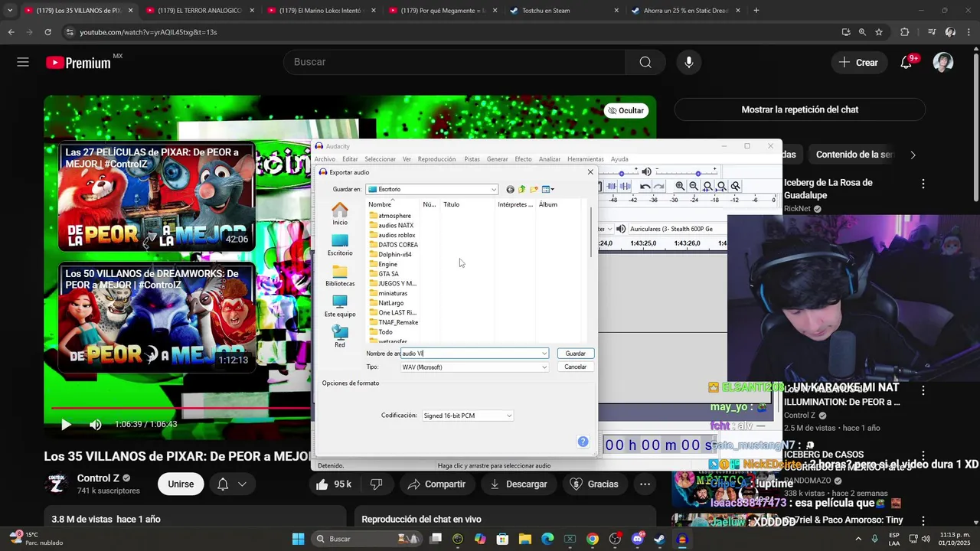980x551 pixels.
Task: Switch to the Tostchu en Steam tab
Action: coord(563,11)
